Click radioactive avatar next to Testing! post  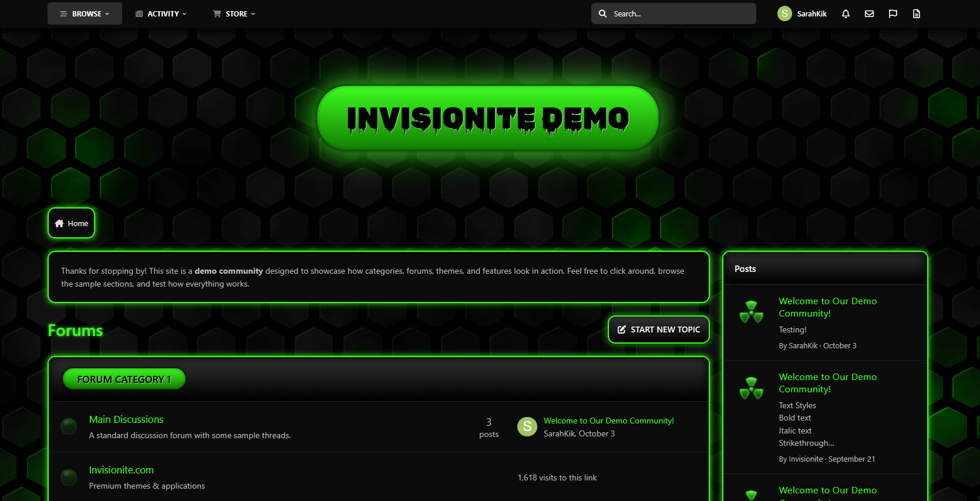point(751,312)
